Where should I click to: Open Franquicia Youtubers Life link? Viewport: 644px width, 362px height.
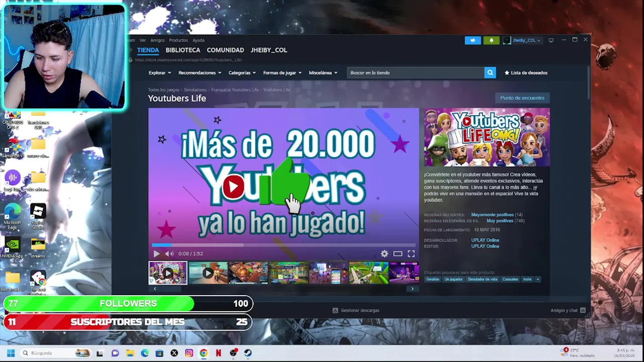(235, 90)
